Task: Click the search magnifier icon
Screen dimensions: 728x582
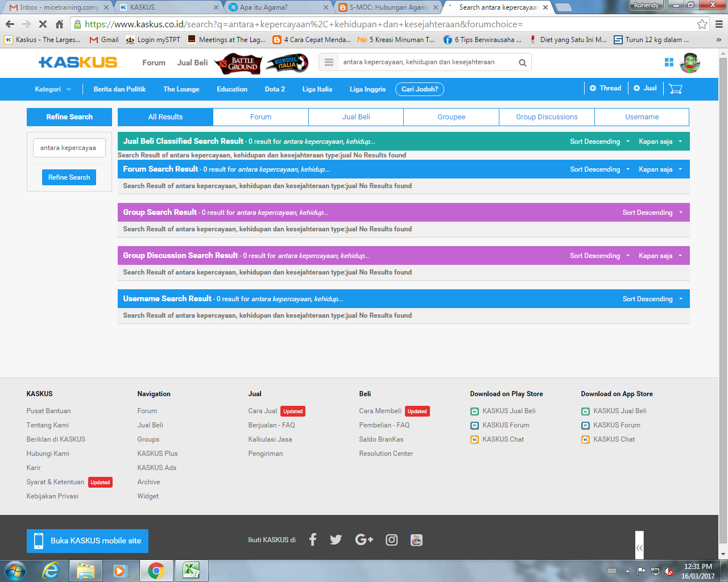Action: pos(522,63)
